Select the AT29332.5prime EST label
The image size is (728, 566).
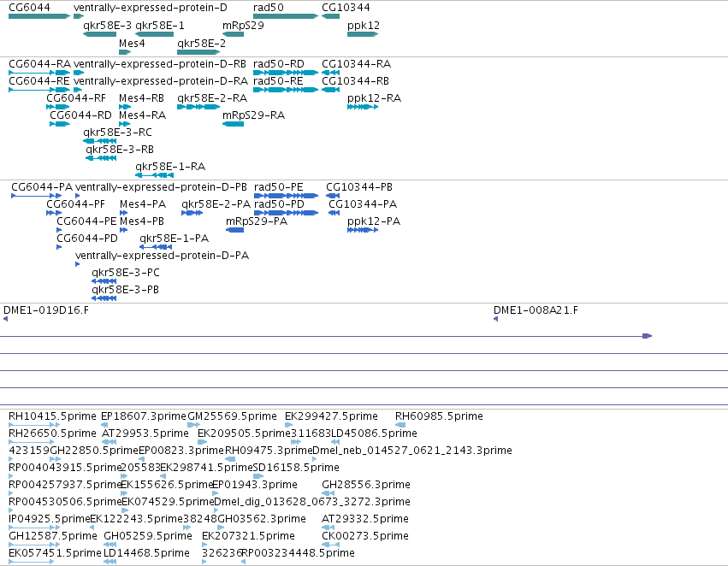point(365,519)
